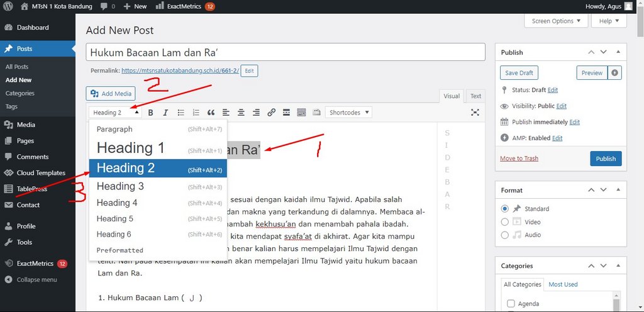Open the WordPress logo menu
644x312 pixels.
point(8,6)
